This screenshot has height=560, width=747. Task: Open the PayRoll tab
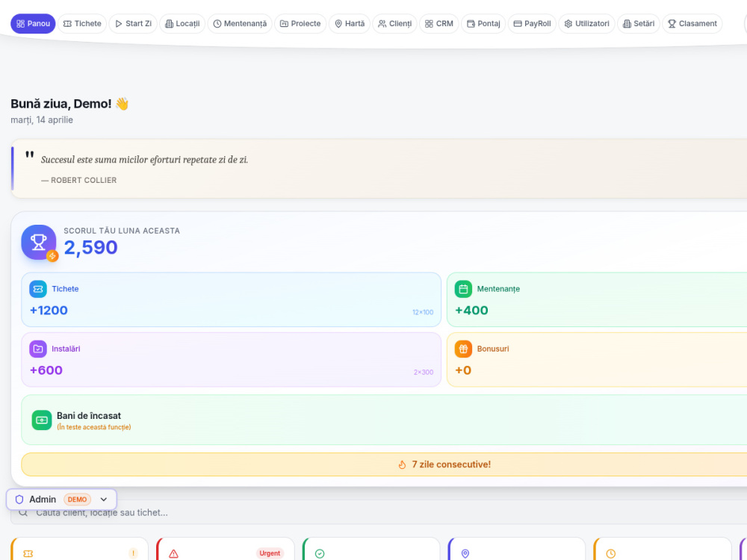click(532, 23)
